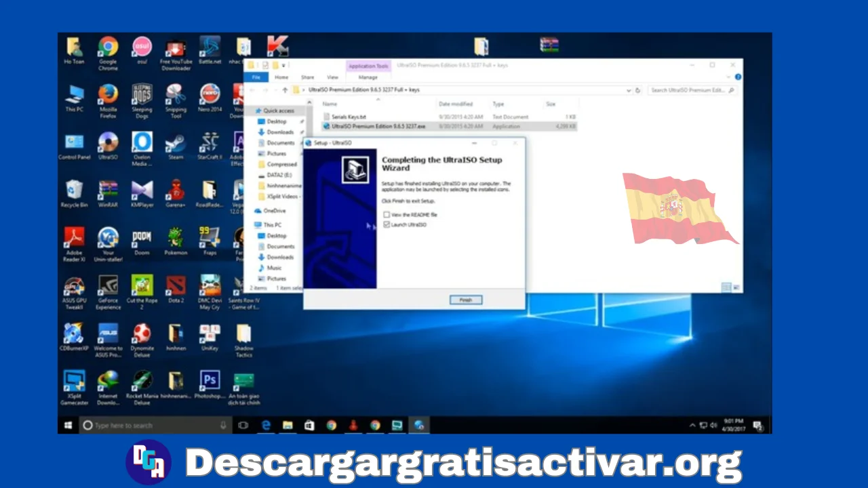Open the CDBurnerXP desktop icon

tap(74, 338)
